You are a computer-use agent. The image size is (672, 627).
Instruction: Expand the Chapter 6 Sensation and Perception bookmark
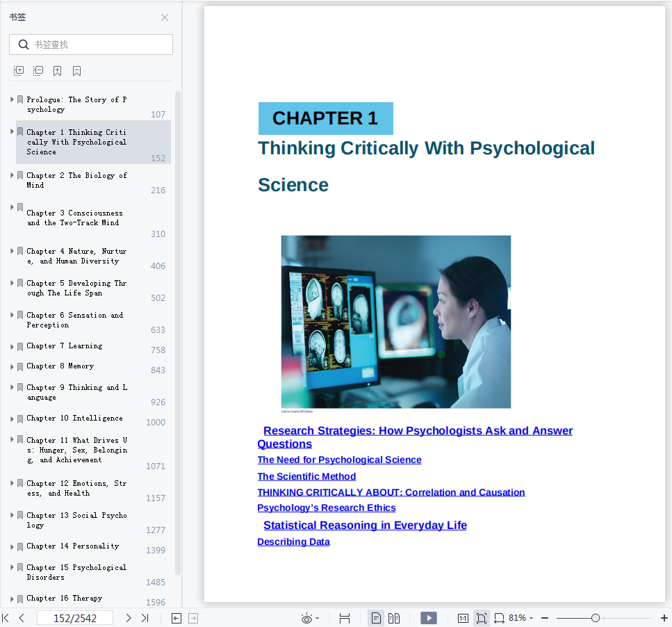click(12, 315)
